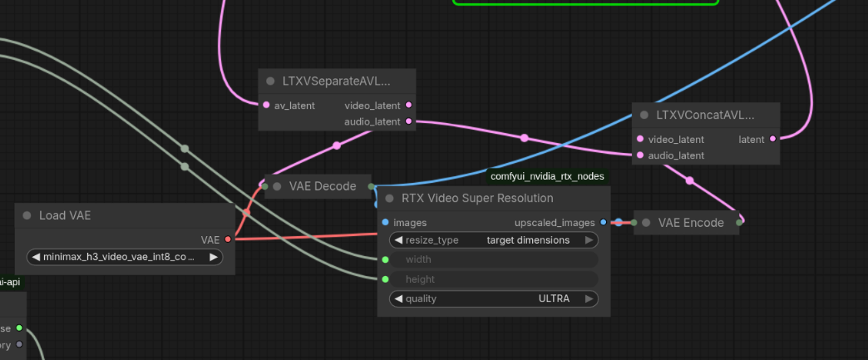This screenshot has height=360, width=868.
Task: Select the LTXVConcatAVL node title
Action: point(705,116)
